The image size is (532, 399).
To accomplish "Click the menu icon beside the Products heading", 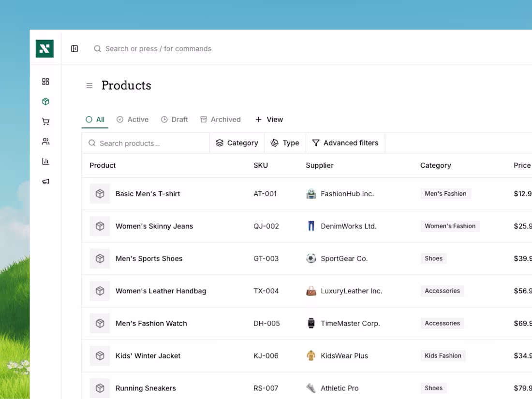I will click(x=89, y=85).
